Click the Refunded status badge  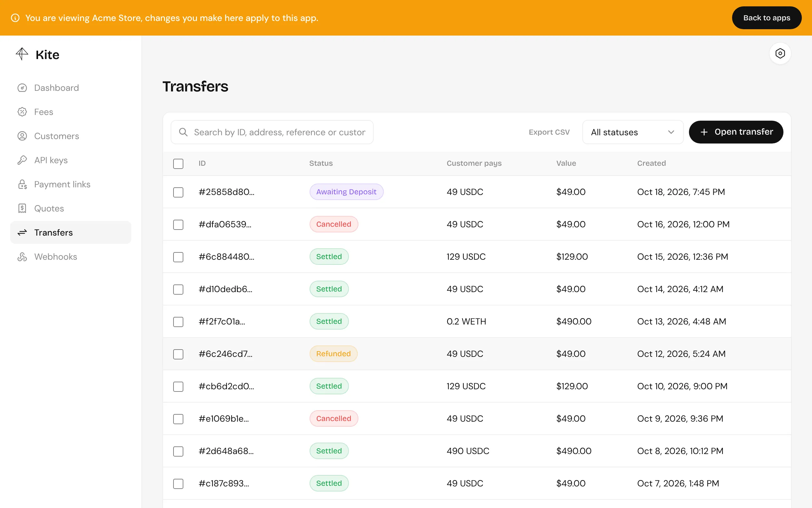(x=333, y=354)
